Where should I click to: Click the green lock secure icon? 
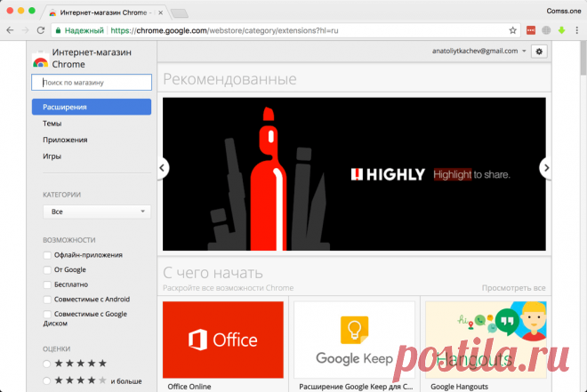coord(58,31)
